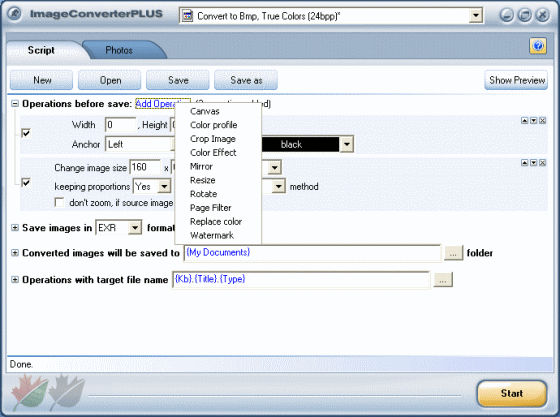Open the resize method dropdown arrow
This screenshot has height=417, width=560.
click(x=278, y=186)
